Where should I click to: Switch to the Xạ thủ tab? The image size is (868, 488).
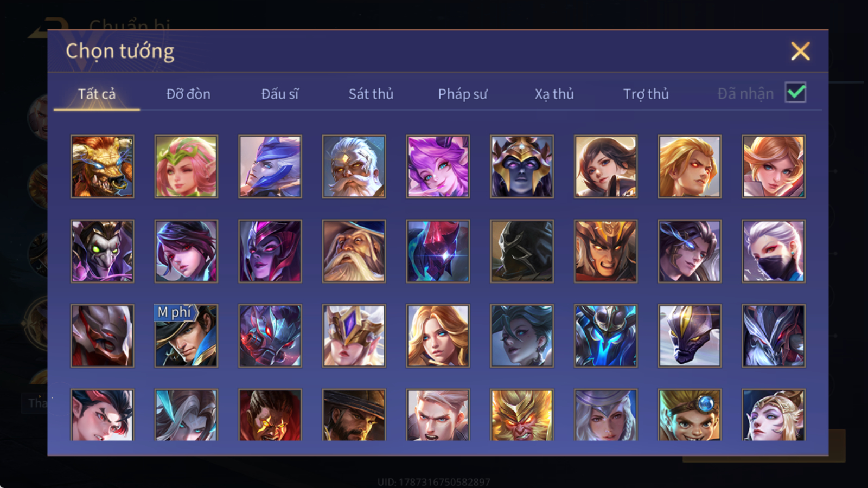tap(554, 94)
